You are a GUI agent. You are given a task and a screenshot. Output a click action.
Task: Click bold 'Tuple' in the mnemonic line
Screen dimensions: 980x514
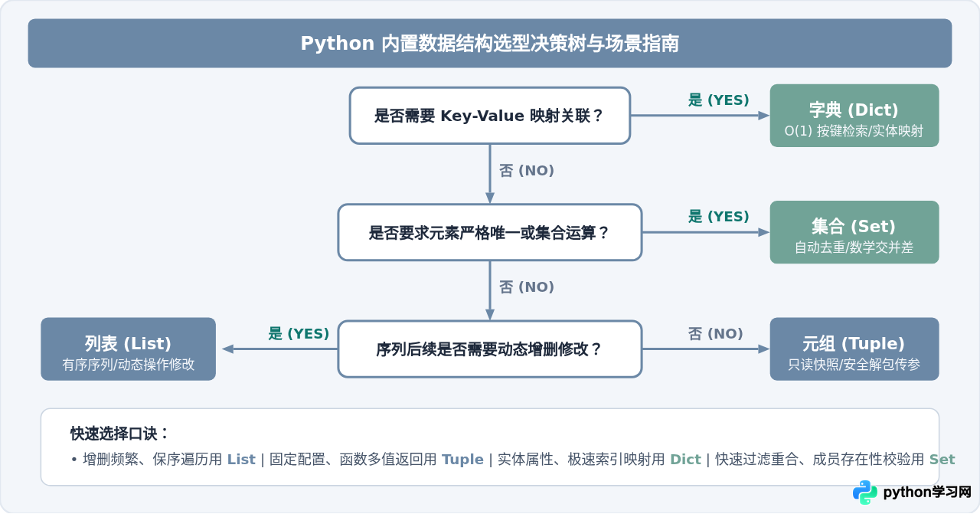462,460
